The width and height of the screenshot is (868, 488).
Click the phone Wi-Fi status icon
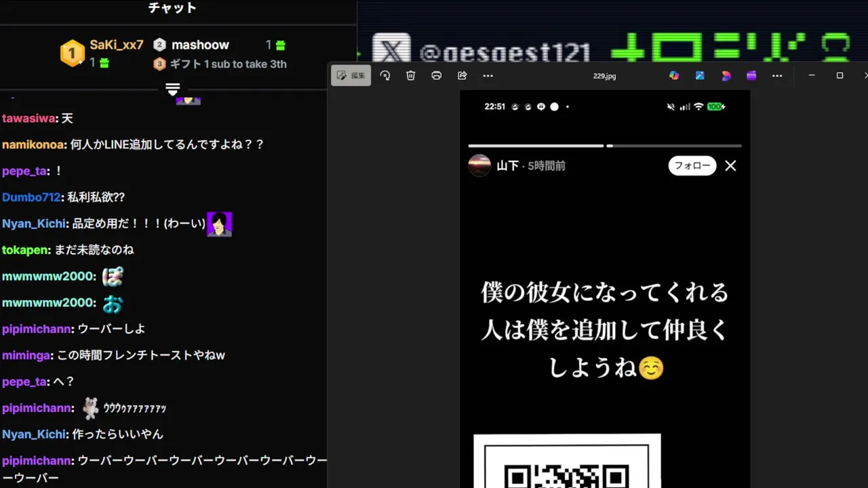(x=698, y=106)
